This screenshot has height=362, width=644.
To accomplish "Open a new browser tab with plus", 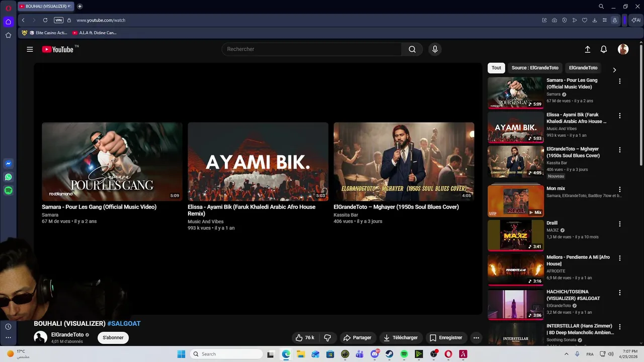I will click(x=79, y=7).
